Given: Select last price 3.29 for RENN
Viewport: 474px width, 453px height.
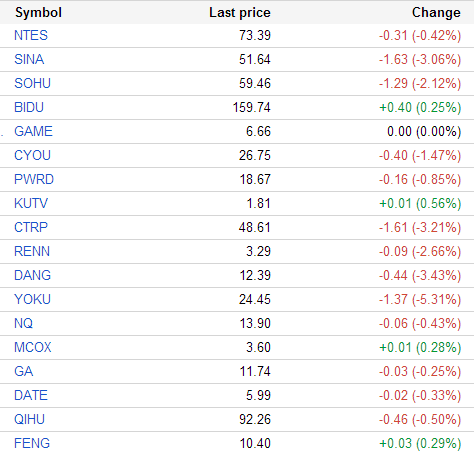Looking at the screenshot, I should pos(258,251).
